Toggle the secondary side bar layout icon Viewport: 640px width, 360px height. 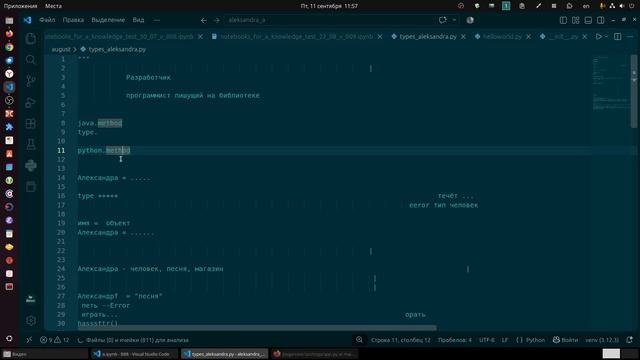click(x=600, y=20)
